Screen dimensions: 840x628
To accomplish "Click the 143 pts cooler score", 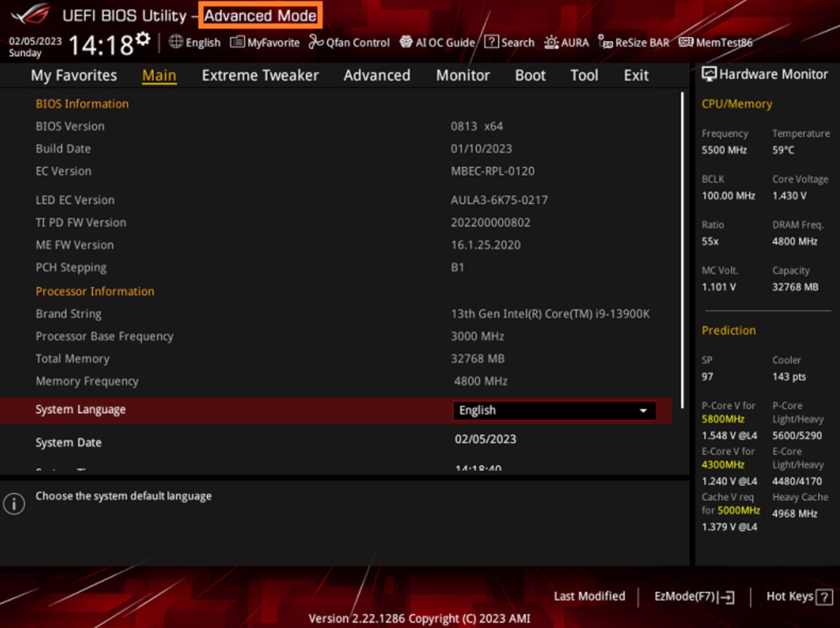I will [x=789, y=377].
